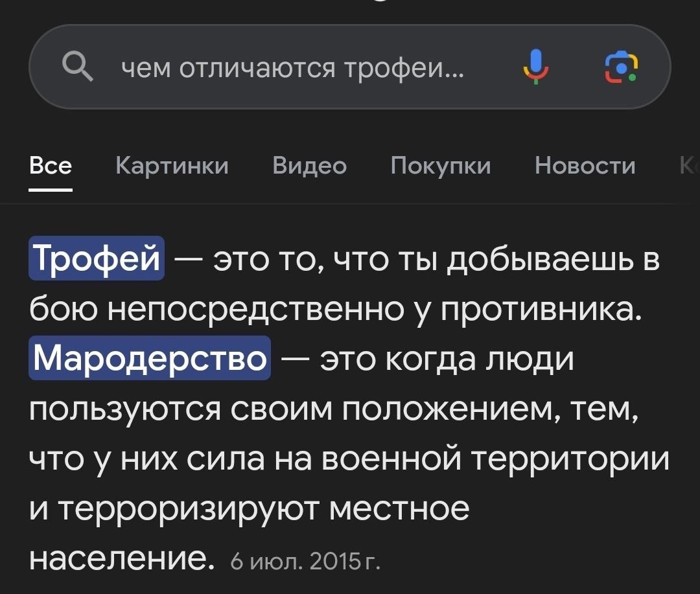
Task: Click the highlighted word Мародерство
Action: tap(150, 358)
